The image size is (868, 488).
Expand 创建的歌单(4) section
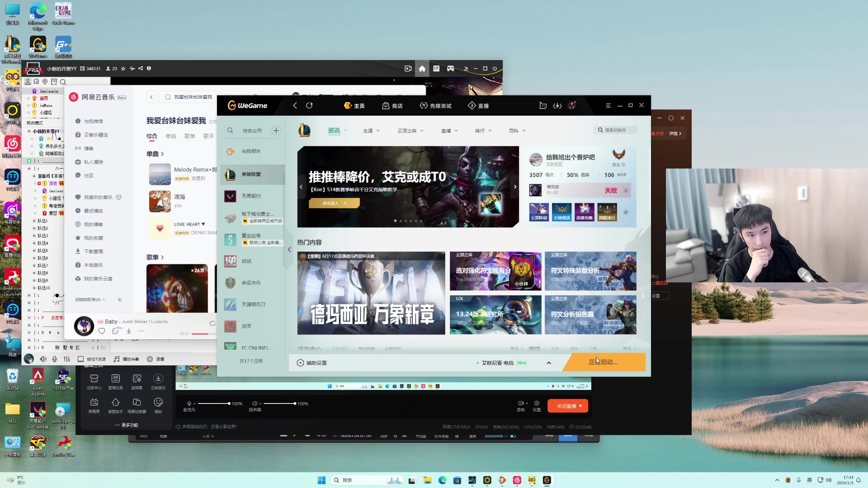90,300
